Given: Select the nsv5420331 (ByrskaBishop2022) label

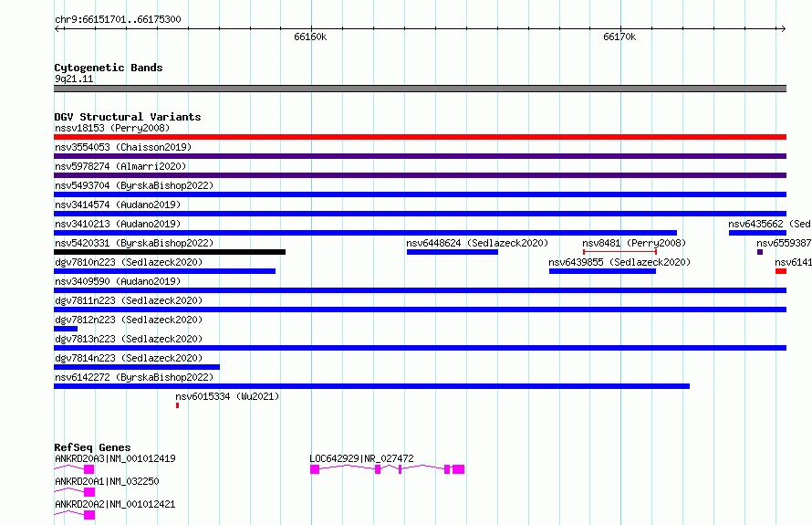Looking at the screenshot, I should pos(134,243).
